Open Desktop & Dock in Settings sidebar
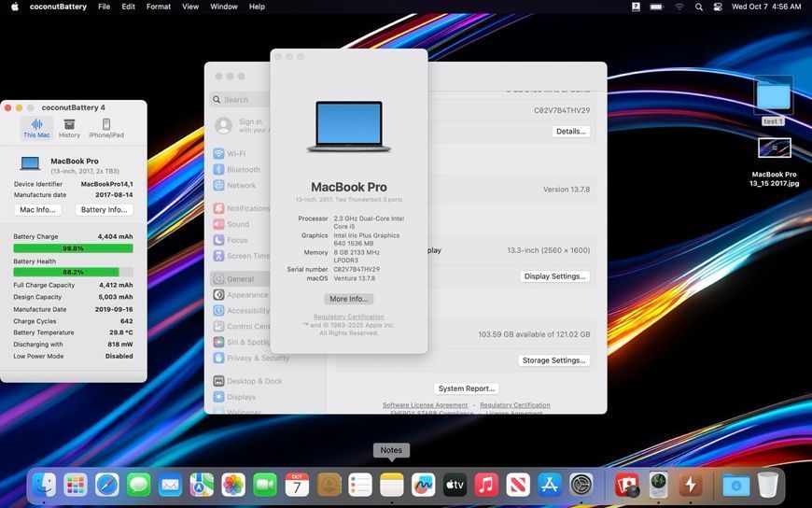The width and height of the screenshot is (812, 508). [247, 381]
